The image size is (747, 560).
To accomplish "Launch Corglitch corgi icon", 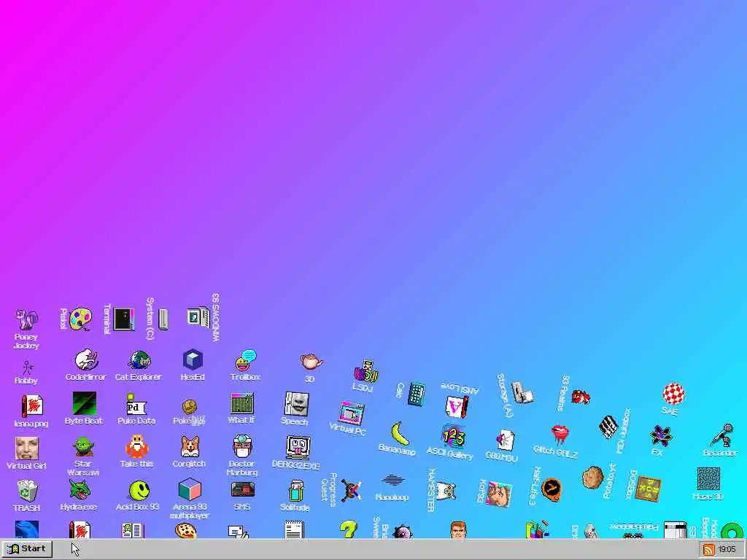I will (x=190, y=447).
